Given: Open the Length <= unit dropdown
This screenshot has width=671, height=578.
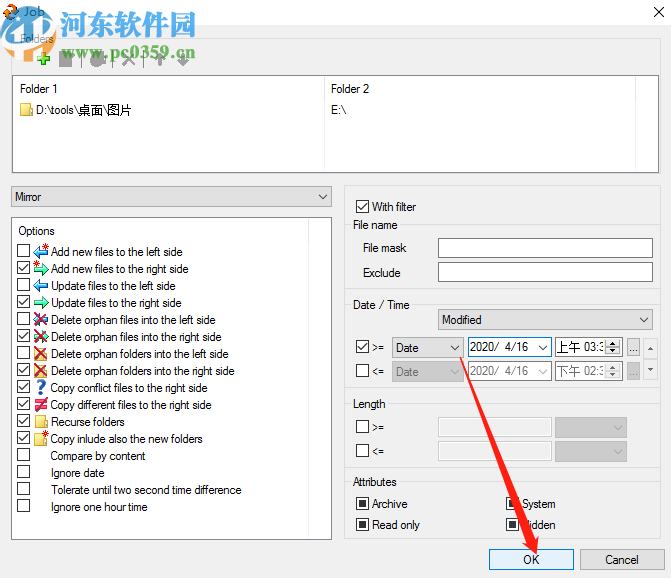Looking at the screenshot, I should pyautogui.click(x=591, y=451).
